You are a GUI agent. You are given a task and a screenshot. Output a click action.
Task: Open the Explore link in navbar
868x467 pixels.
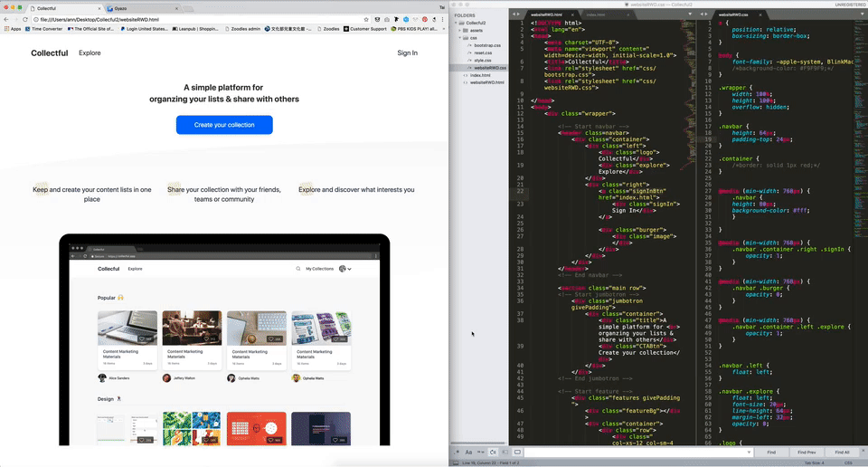pyautogui.click(x=90, y=53)
